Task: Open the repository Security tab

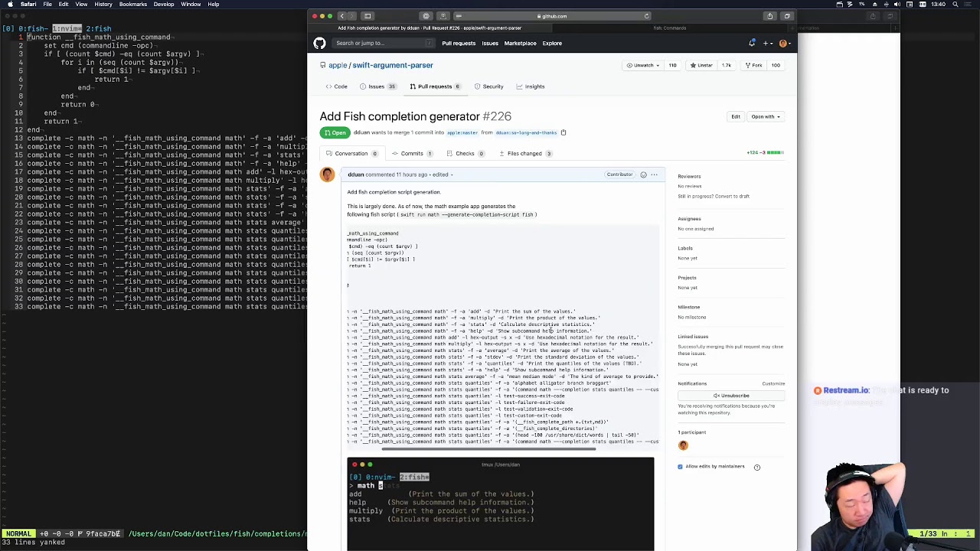Action: click(488, 86)
